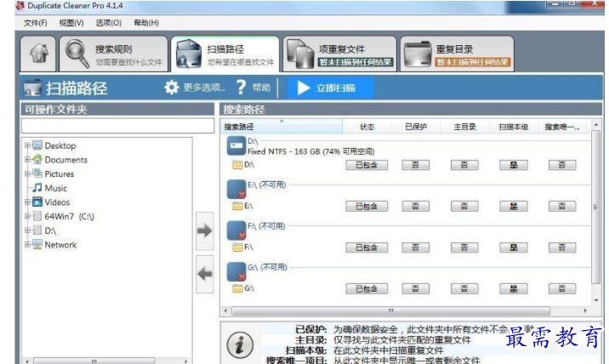Toggle 已保护 value for E:\ row
The image size is (609, 364).
point(416,207)
